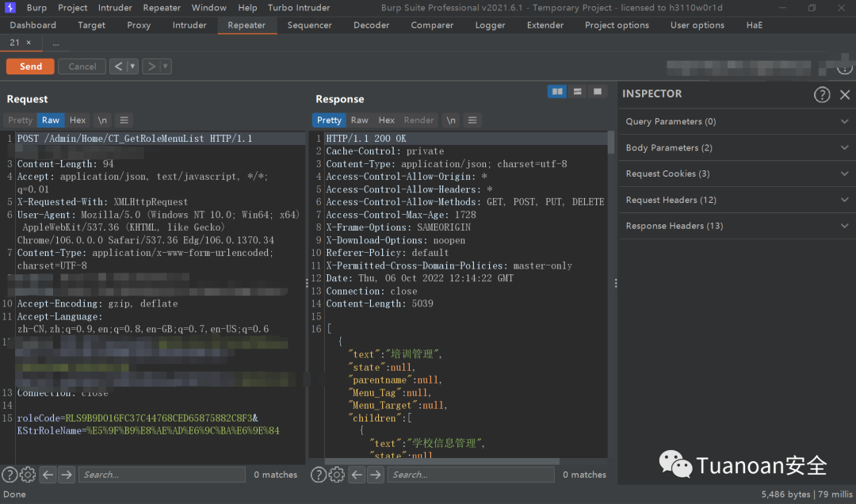Screen dimensions: 856x504
Task: Go back in request history
Action: (118, 66)
